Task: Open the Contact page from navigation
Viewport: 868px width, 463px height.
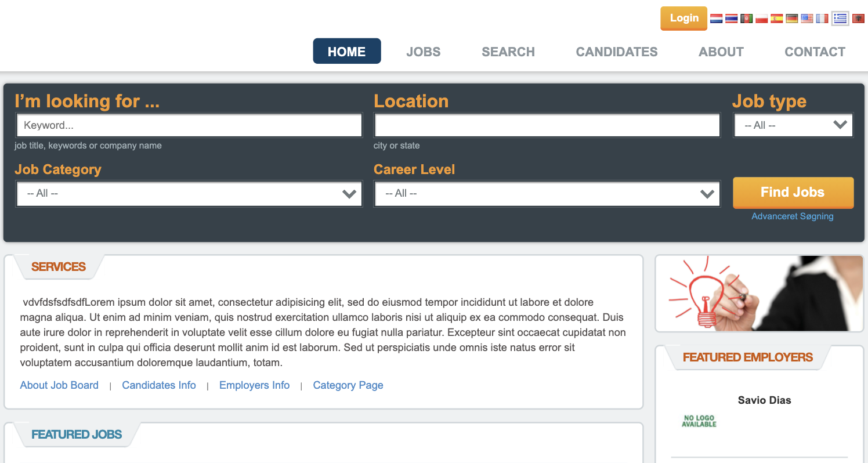Action: click(x=815, y=52)
